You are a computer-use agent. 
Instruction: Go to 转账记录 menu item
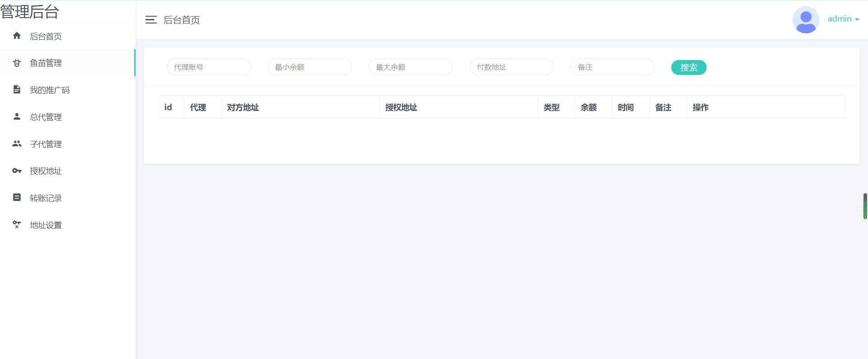[x=46, y=198]
